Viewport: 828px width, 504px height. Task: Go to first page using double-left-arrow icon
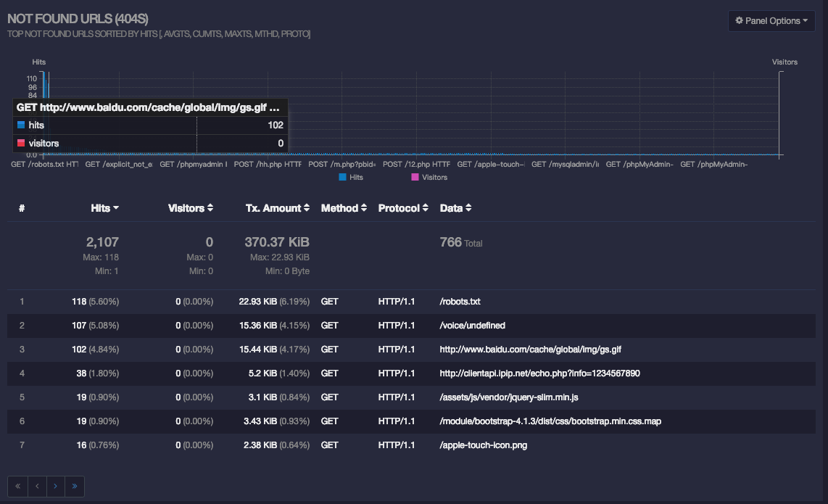click(x=18, y=486)
